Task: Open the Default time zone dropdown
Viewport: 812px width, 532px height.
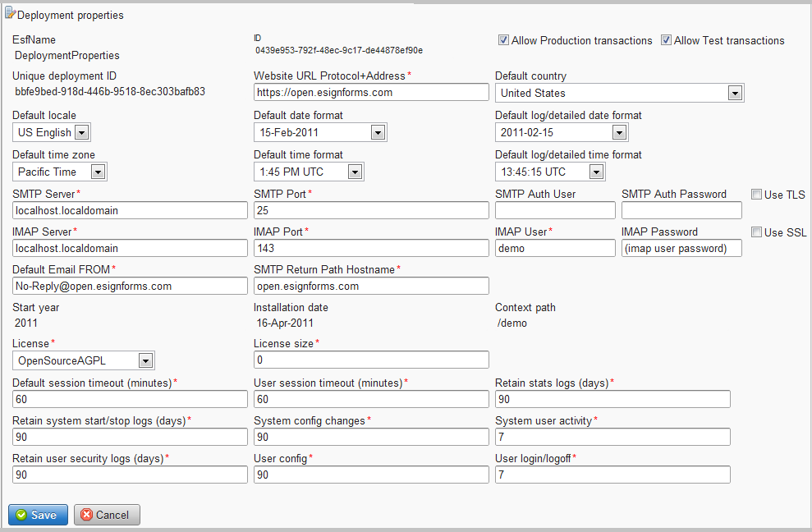Action: [x=60, y=172]
